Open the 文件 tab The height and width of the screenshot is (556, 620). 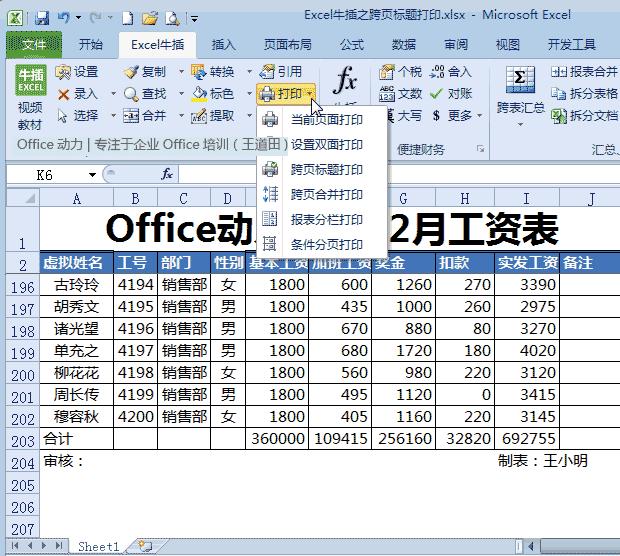pos(34,45)
